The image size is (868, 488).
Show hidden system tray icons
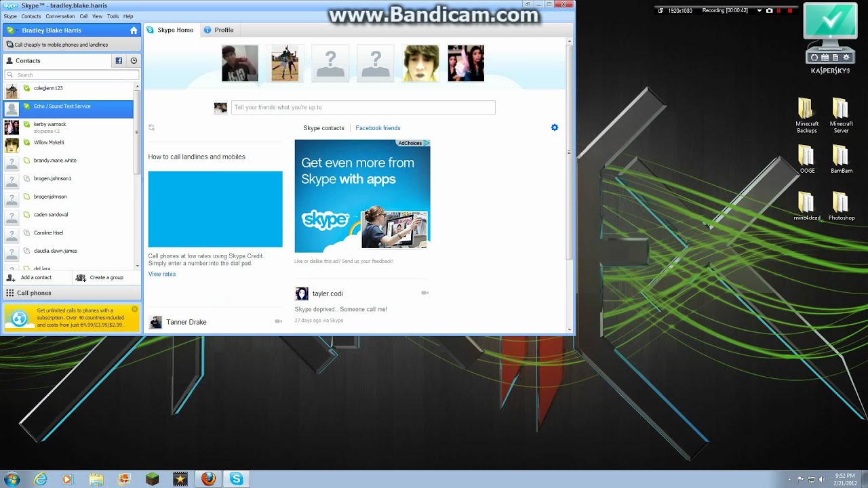click(x=790, y=479)
